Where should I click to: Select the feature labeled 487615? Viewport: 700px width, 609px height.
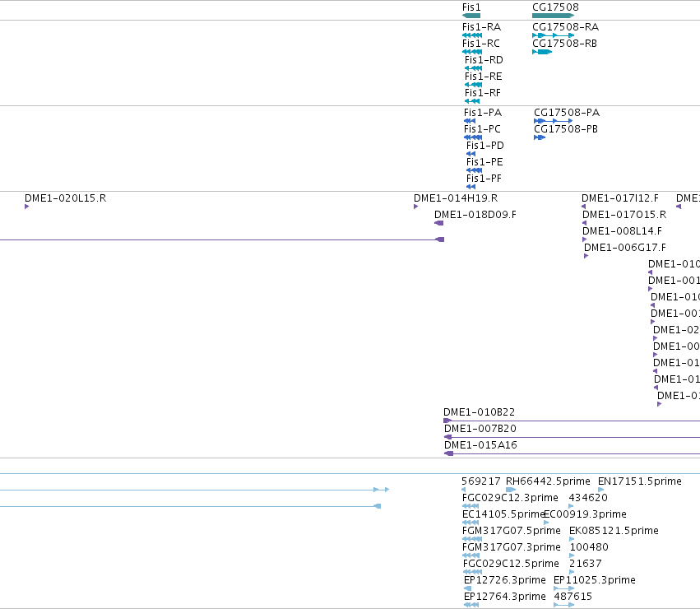pyautogui.click(x=573, y=597)
